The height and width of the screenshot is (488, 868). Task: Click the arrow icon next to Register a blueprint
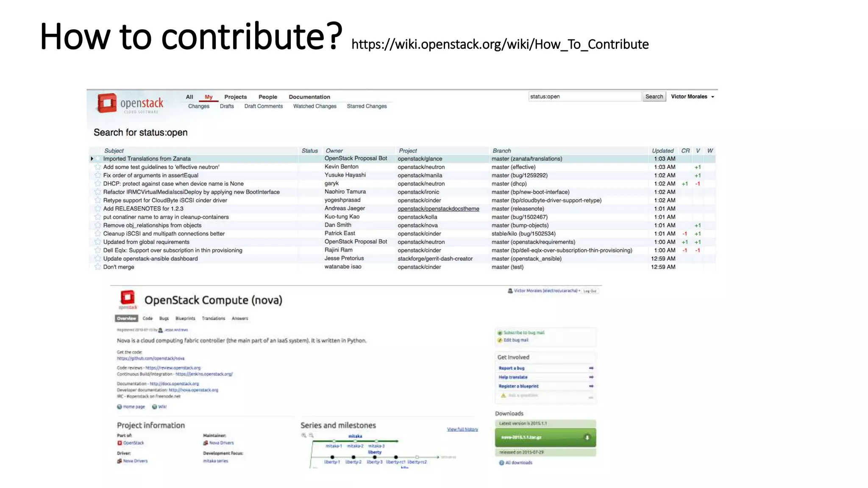591,386
